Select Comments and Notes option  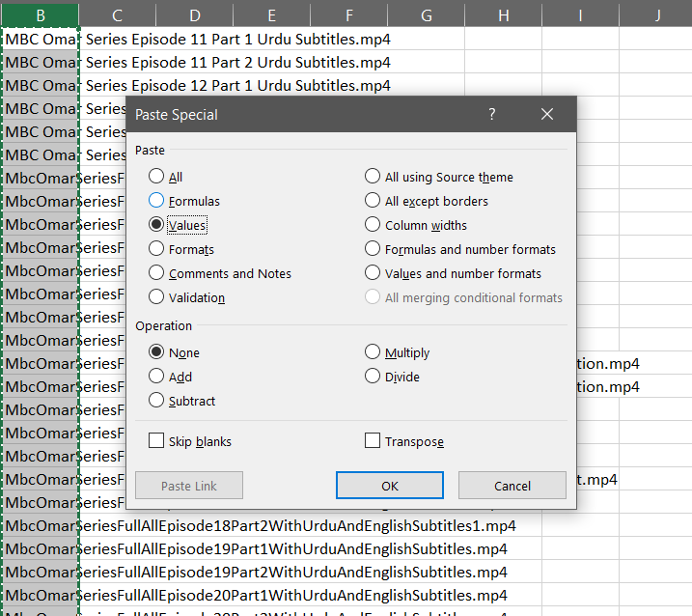pos(156,273)
